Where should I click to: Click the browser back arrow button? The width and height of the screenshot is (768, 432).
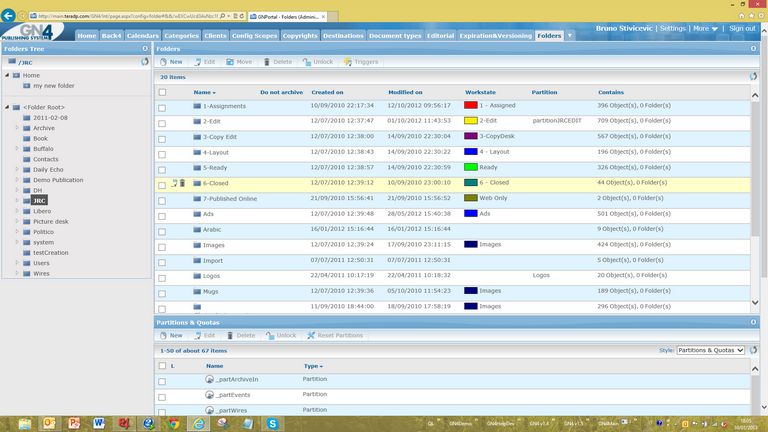[8, 16]
